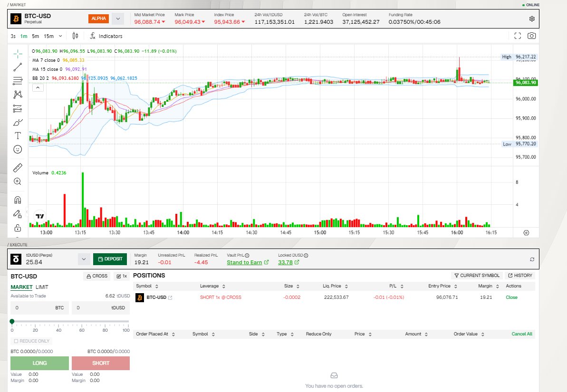Select the crosshair cursor tool
Viewport: 567px width, 392px height.
(x=18, y=54)
